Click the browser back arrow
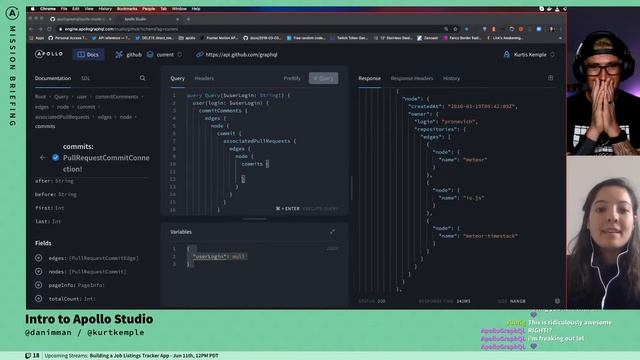640x360 pixels. pyautogui.click(x=32, y=29)
